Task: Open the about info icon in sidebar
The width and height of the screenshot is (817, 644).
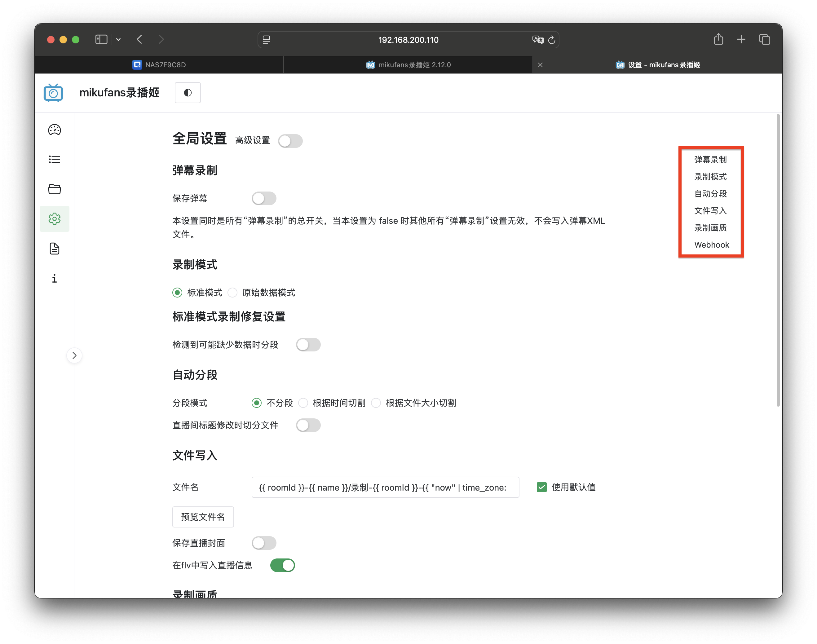Action: (54, 279)
